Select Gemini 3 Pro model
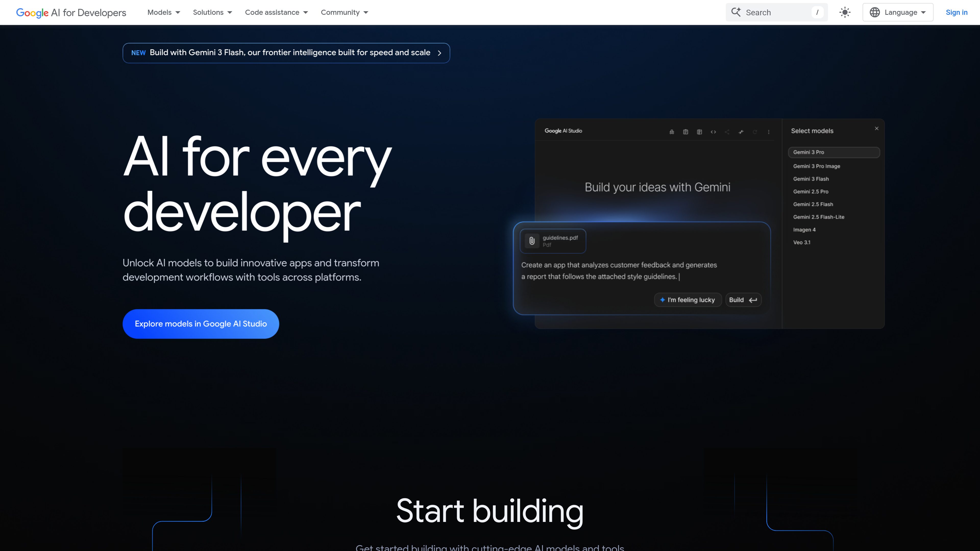Viewport: 980px width, 551px height. click(x=834, y=152)
